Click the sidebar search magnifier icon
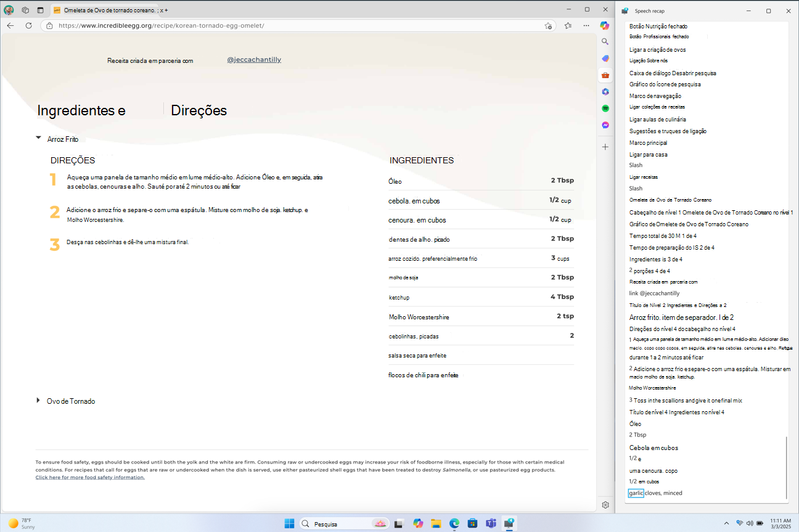The height and width of the screenshot is (532, 799). pos(605,42)
